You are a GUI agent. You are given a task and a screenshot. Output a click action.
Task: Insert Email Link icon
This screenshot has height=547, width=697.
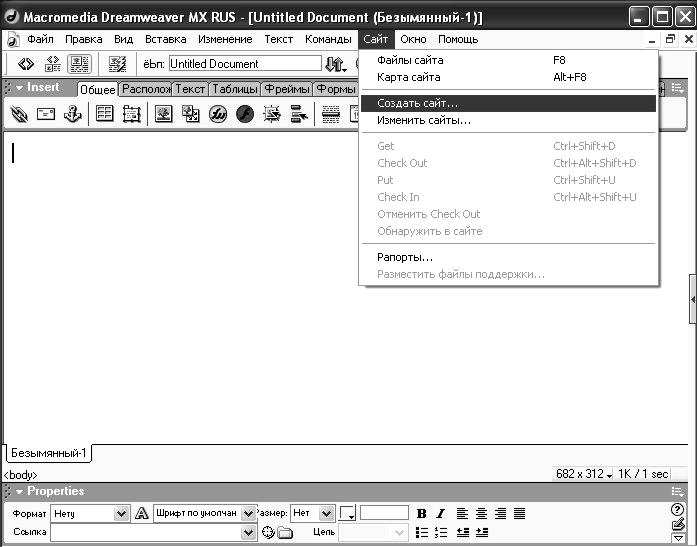coord(46,114)
